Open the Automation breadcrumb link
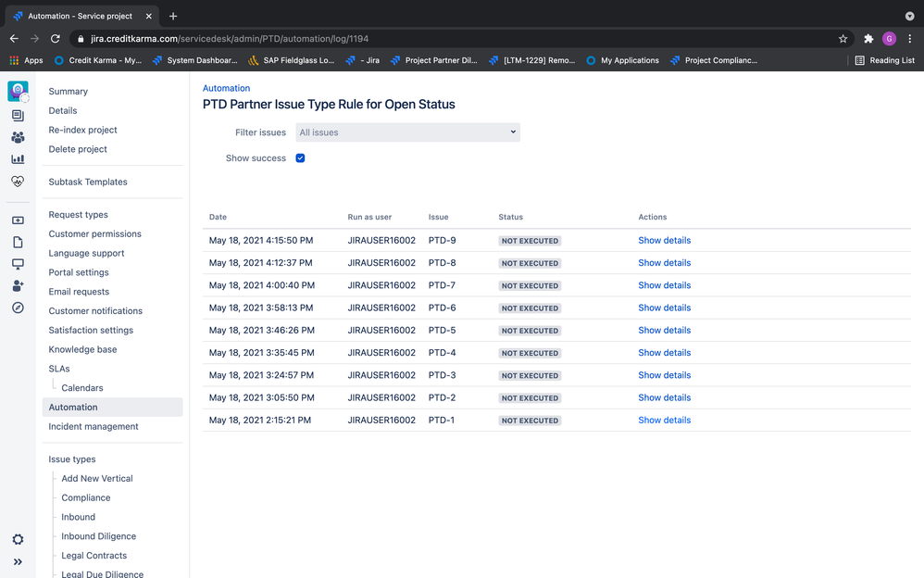Screen dimensions: 924x578 pyautogui.click(x=226, y=87)
